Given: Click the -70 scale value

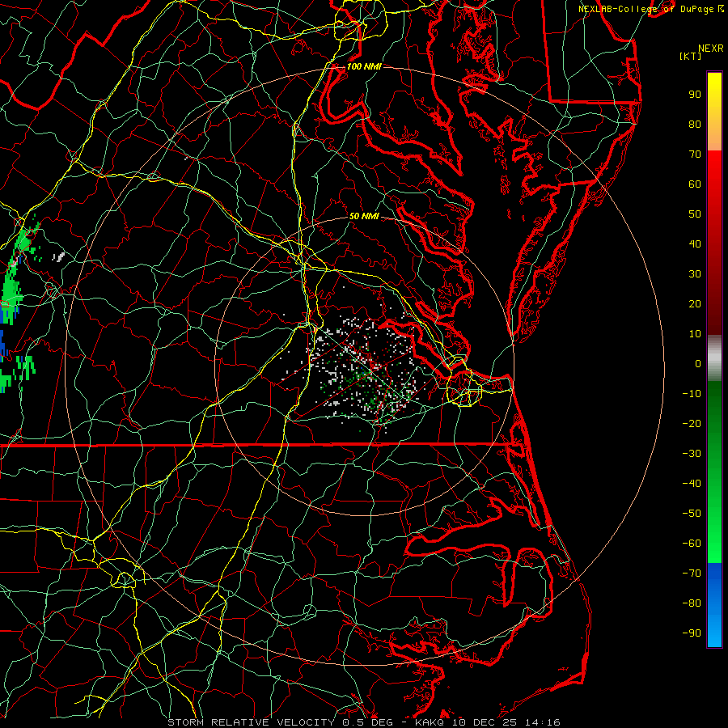Looking at the screenshot, I should 692,574.
